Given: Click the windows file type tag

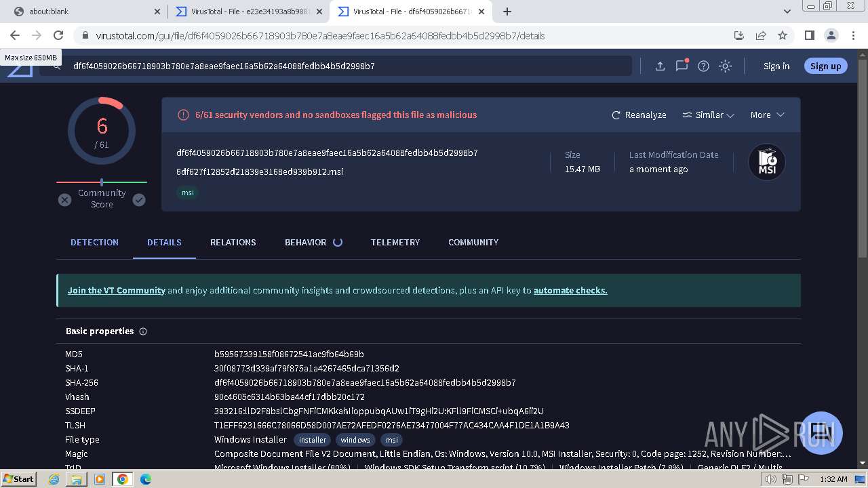Looking at the screenshot, I should [355, 440].
